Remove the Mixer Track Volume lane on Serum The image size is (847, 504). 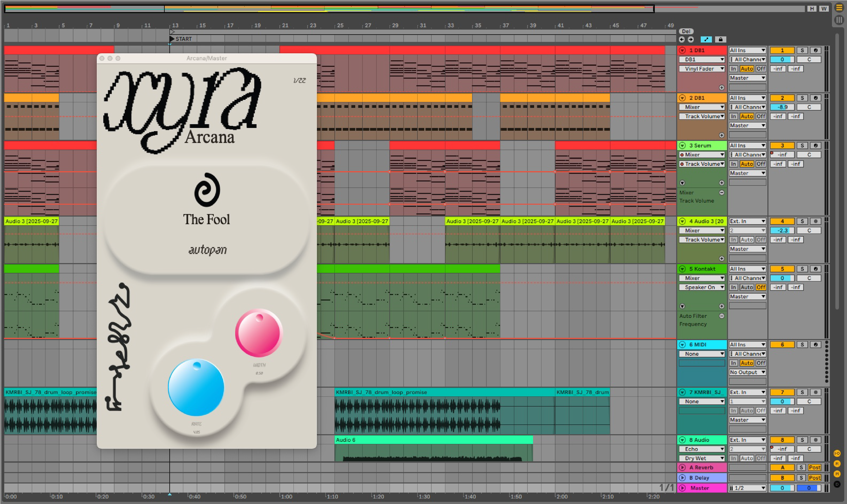point(722,193)
